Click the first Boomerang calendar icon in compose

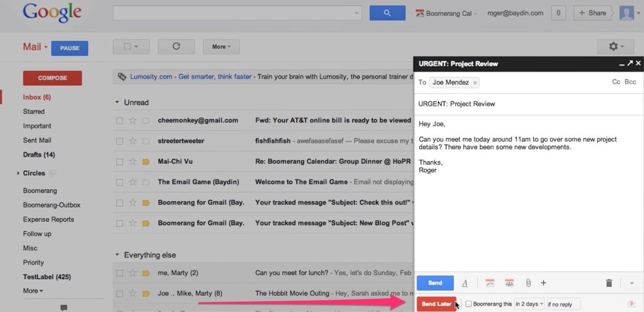[489, 283]
